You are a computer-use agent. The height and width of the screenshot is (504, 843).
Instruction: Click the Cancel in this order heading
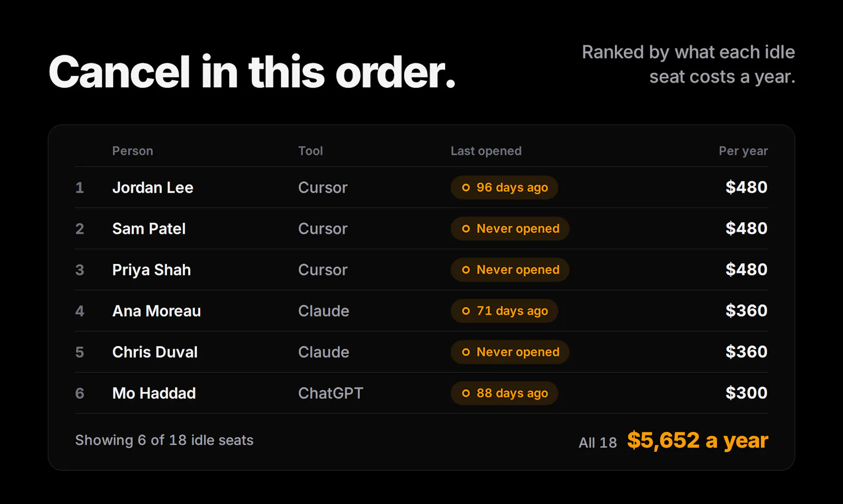point(252,72)
